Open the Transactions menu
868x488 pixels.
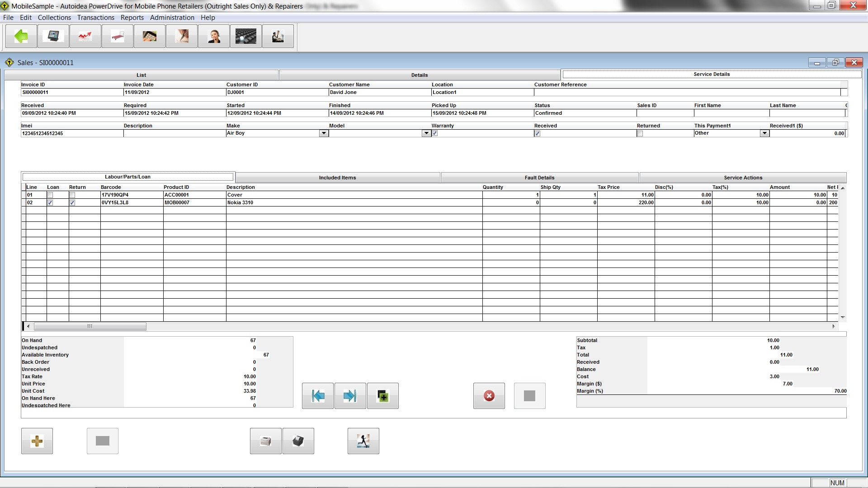tap(95, 18)
